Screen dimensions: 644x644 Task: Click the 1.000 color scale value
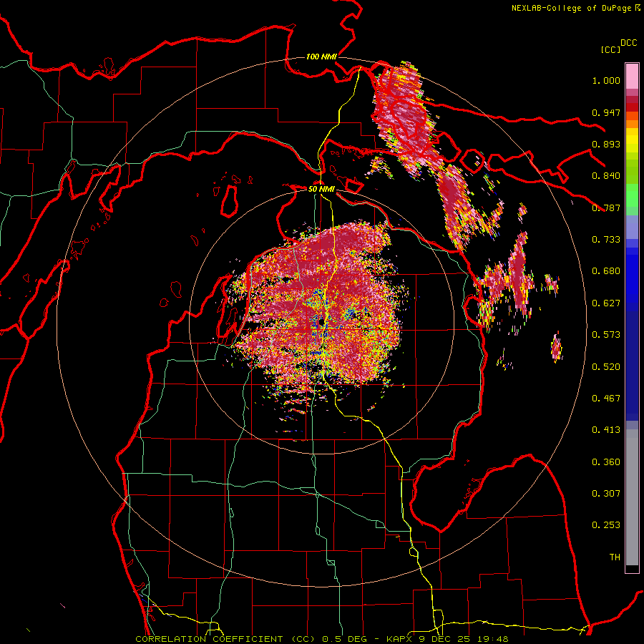click(606, 80)
